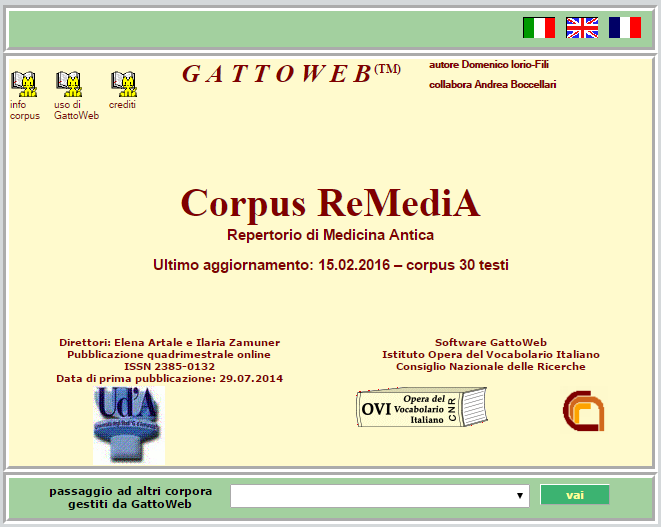661x527 pixels.
Task: Click the OVI Opera del Vocabolario logo
Action: 422,408
